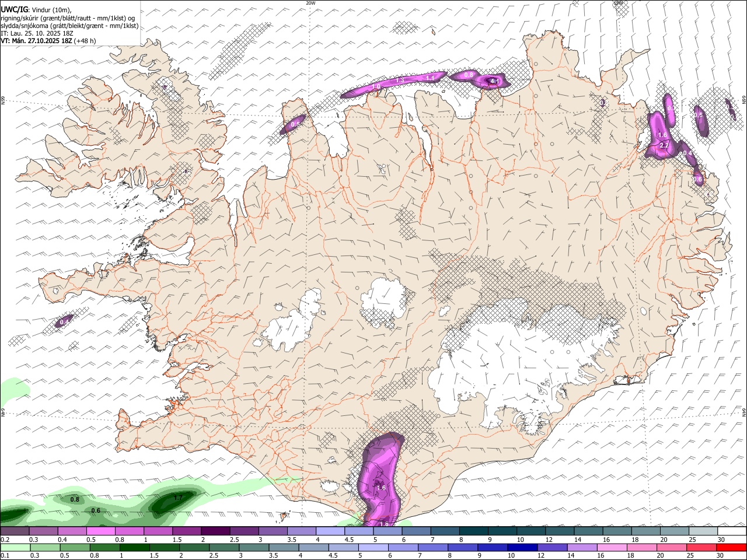
Task: Click the 0.4 value off the west coast
Action: 64,321
